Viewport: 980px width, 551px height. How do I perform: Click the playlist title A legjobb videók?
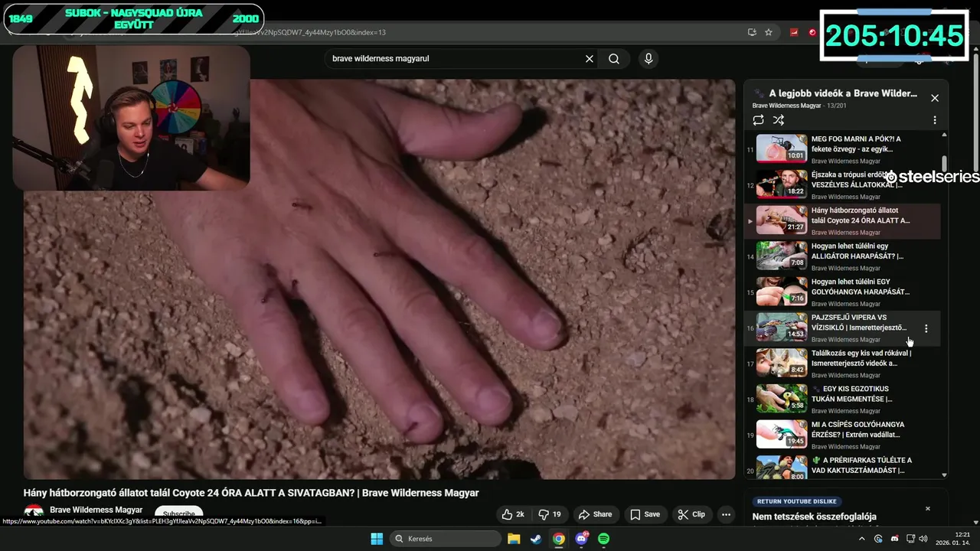pos(842,93)
